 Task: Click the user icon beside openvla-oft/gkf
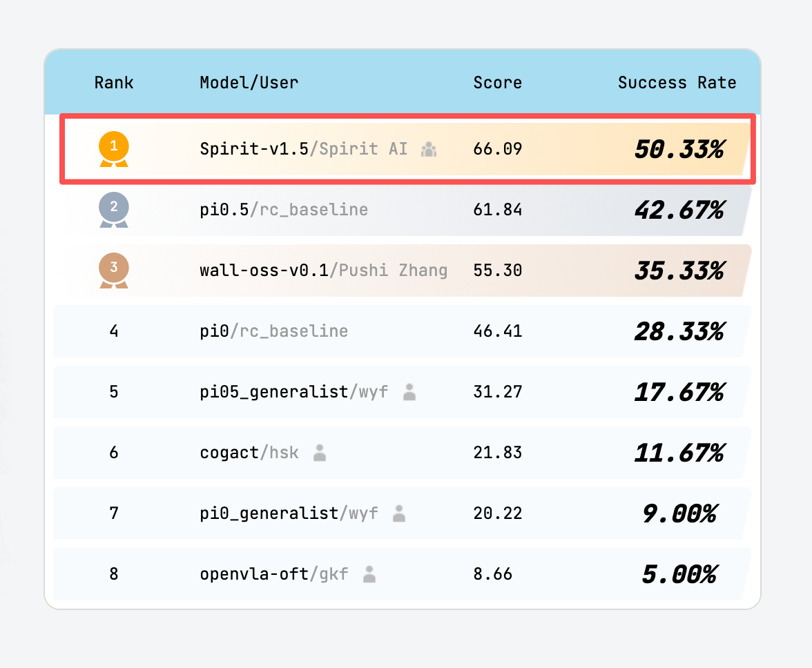tap(369, 574)
